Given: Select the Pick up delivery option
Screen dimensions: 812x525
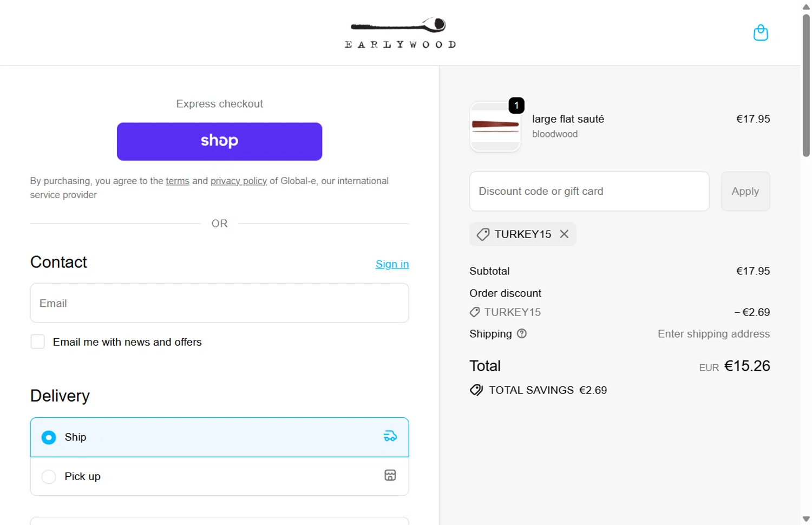Looking at the screenshot, I should click(x=219, y=476).
